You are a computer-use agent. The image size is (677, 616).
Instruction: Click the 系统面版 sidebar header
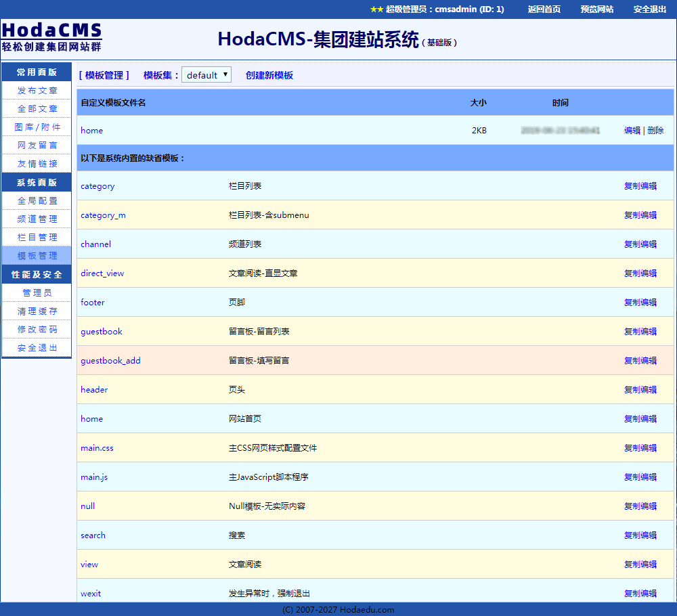[x=37, y=182]
